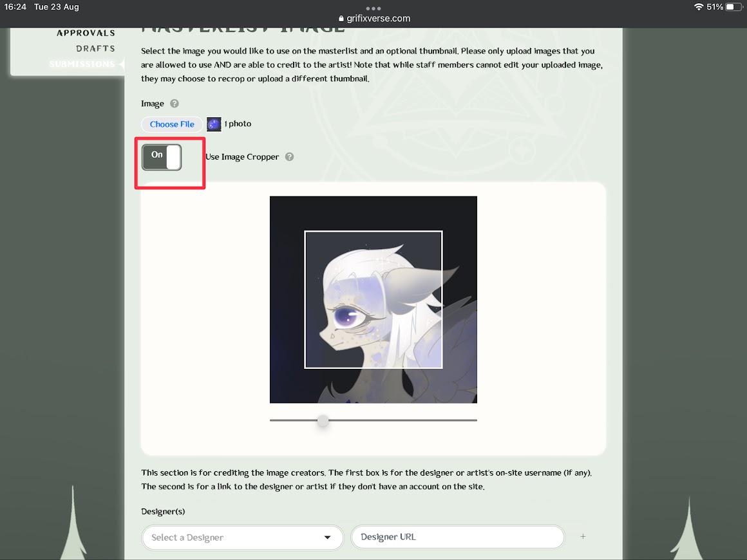Screen dimensions: 747x560
Task: Tap the grifixverse.com address bar
Action: coord(373,19)
